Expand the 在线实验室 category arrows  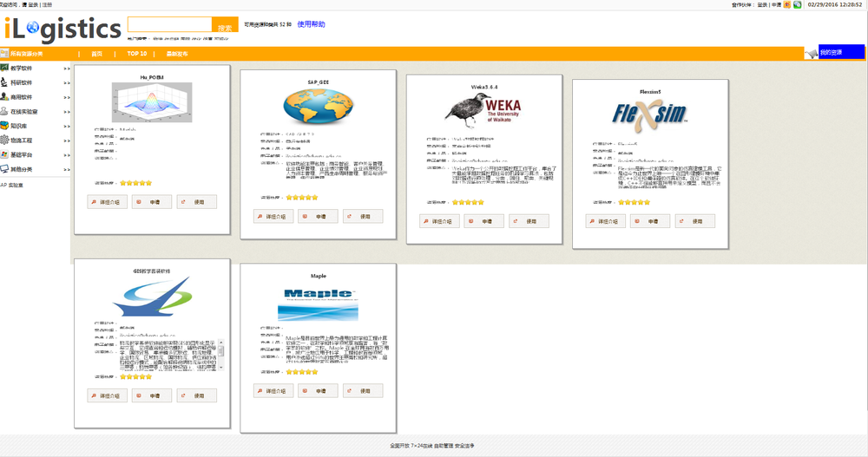click(x=67, y=112)
